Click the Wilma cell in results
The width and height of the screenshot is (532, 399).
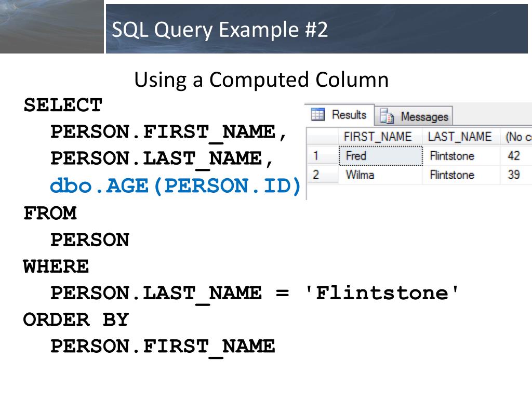[380, 175]
